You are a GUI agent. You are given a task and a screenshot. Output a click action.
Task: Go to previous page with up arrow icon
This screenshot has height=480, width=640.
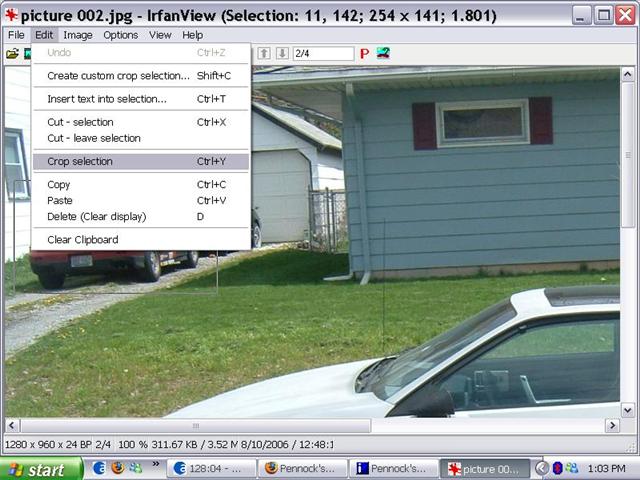tap(264, 53)
